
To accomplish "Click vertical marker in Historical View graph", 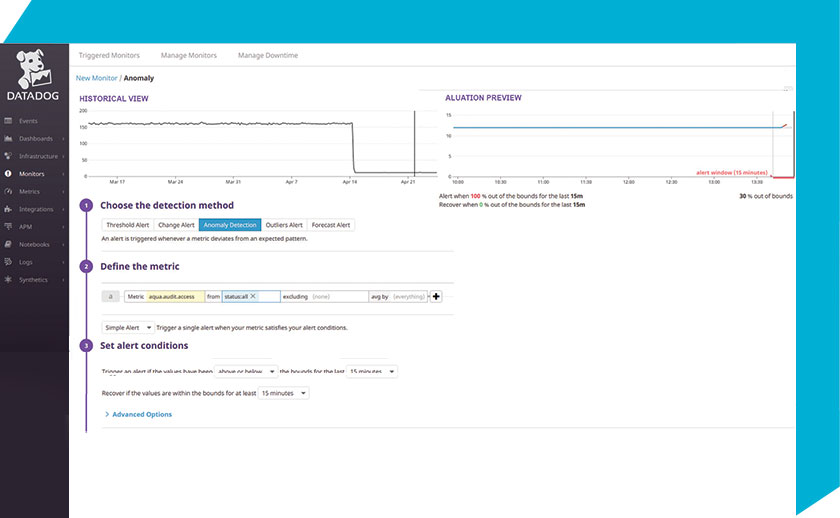I will point(414,144).
